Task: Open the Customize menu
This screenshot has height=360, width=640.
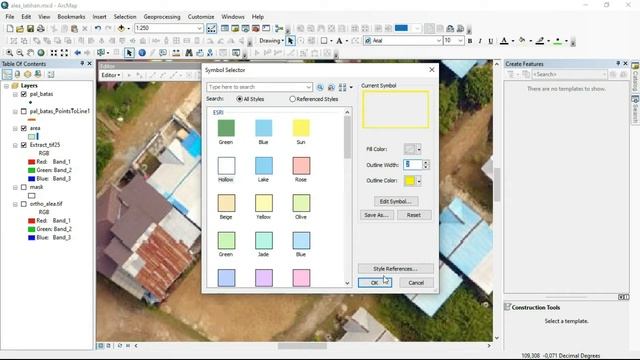Action: 201,17
